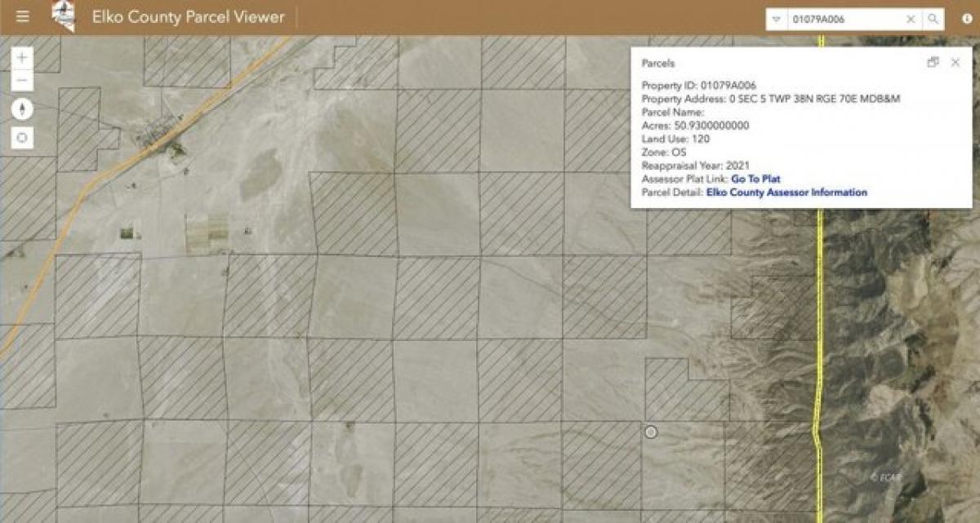Reset map orientation with compass
Screen dimensions: 980x523
click(22, 109)
